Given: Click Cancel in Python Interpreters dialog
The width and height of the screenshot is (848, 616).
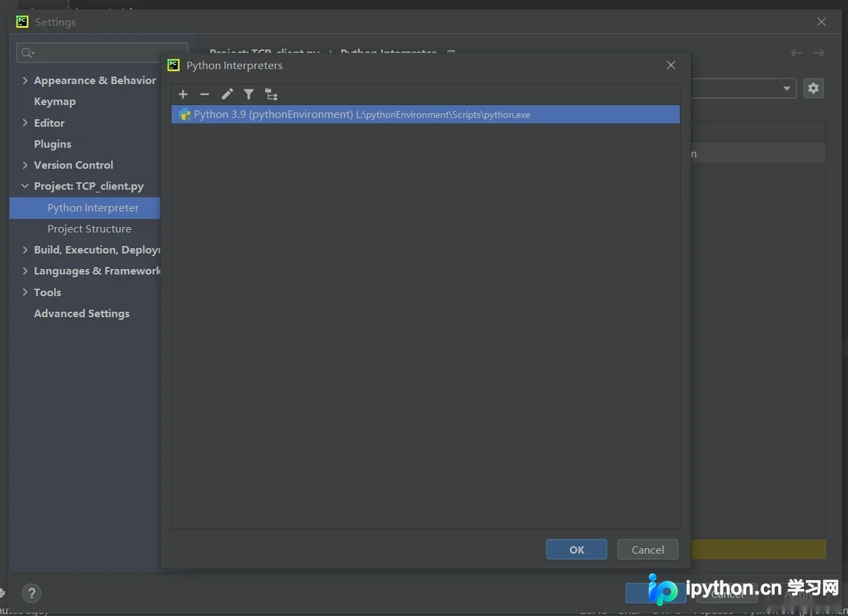Looking at the screenshot, I should pos(648,550).
